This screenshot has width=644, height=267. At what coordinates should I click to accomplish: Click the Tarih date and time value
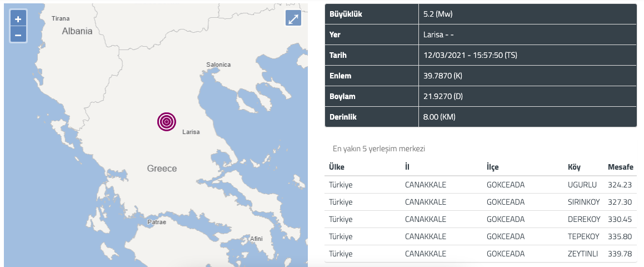(470, 55)
